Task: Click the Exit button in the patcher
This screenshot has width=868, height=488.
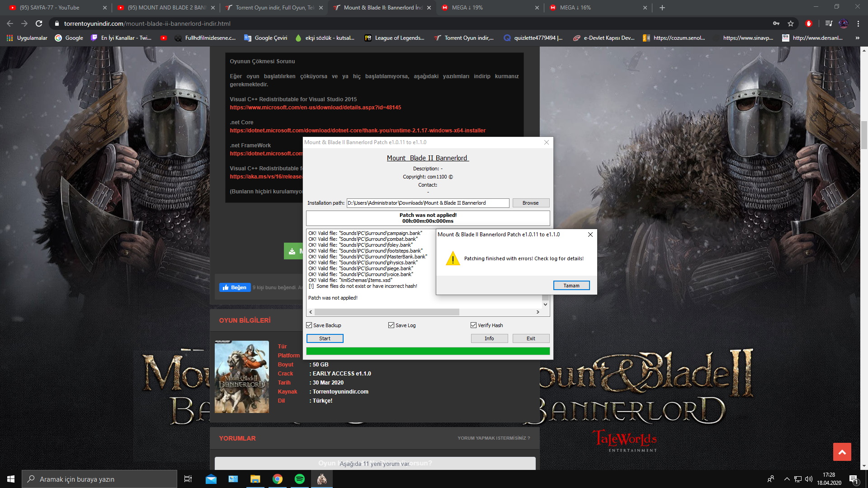Action: (x=531, y=338)
